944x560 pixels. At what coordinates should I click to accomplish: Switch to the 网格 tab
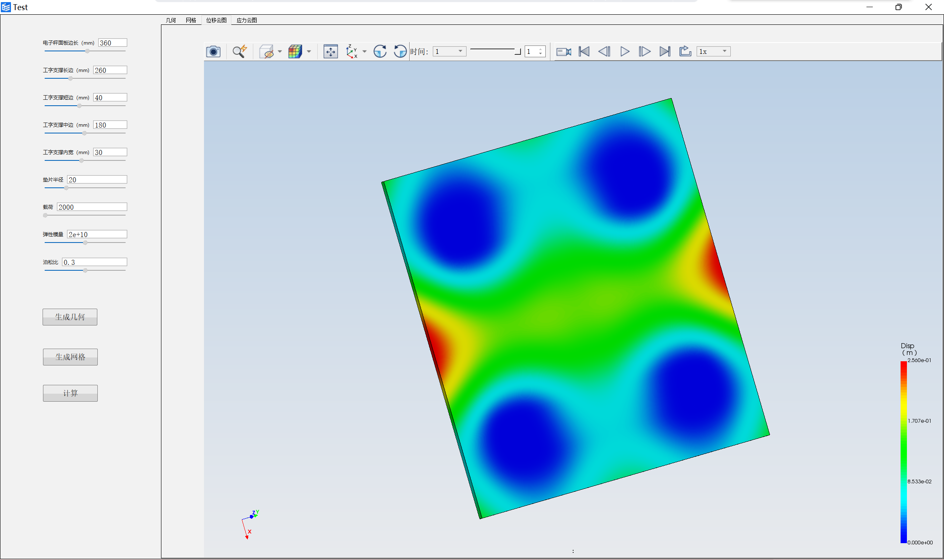point(191,20)
